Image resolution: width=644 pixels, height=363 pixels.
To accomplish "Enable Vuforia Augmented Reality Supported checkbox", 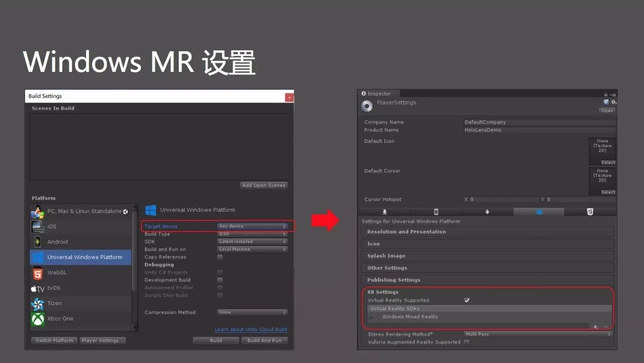I will point(467,342).
